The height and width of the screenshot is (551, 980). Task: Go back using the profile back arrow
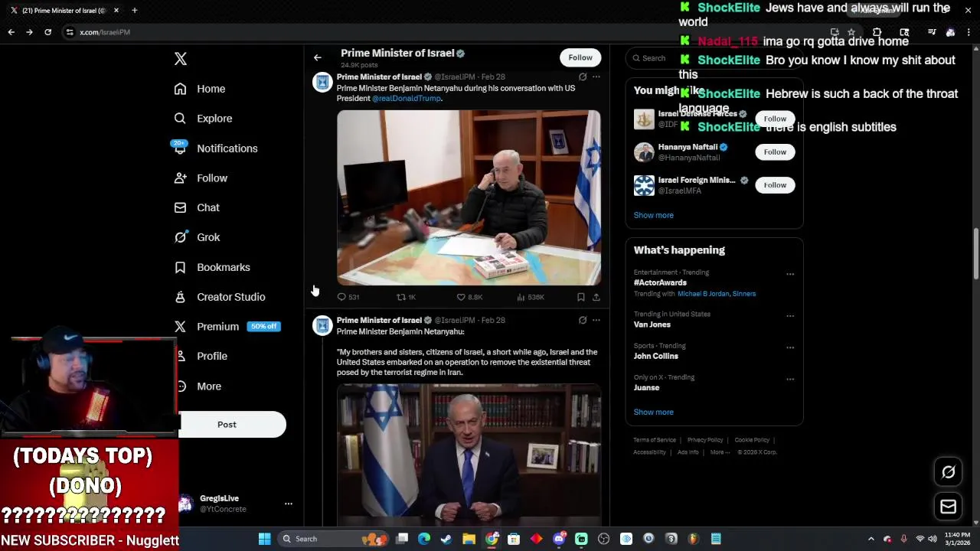(318, 57)
